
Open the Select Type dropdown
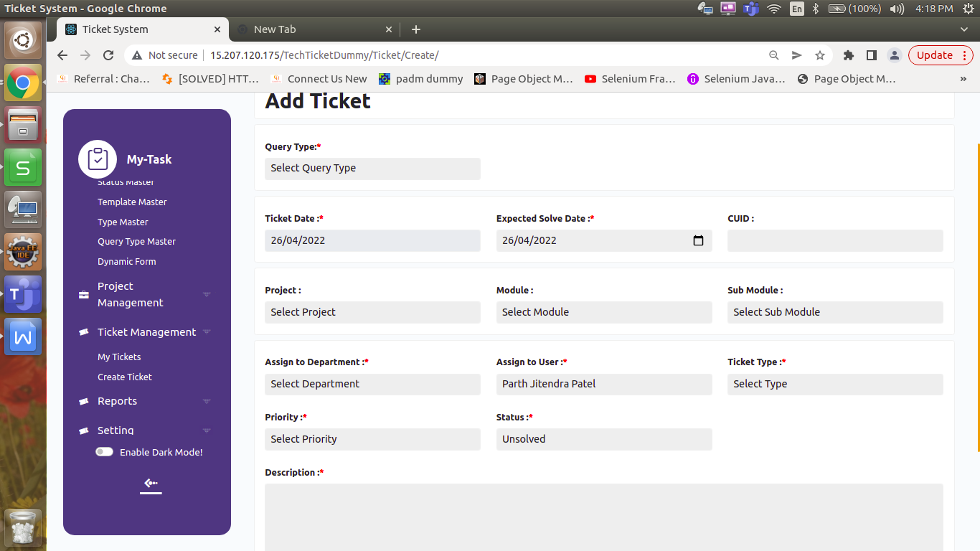[x=835, y=384]
